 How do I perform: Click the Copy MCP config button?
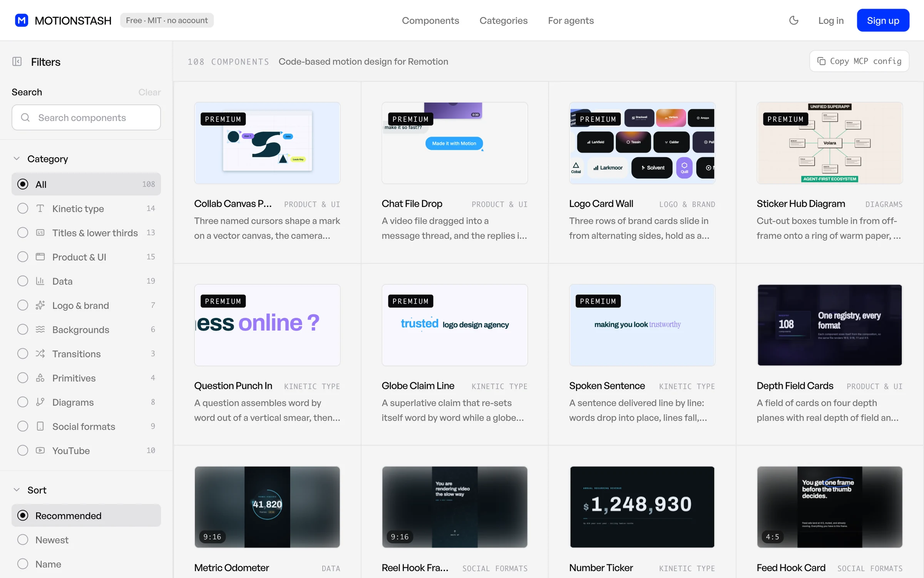coord(859,61)
